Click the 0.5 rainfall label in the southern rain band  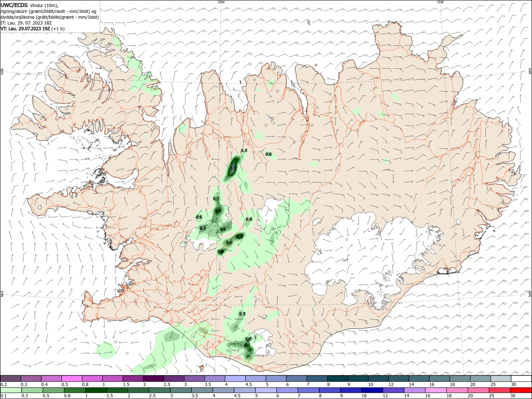tap(242, 314)
